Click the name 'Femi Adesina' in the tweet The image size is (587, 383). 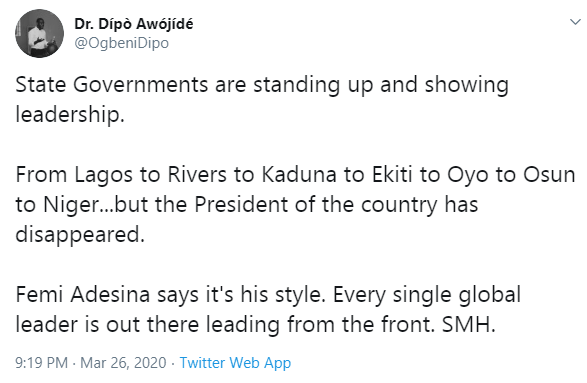point(83,295)
